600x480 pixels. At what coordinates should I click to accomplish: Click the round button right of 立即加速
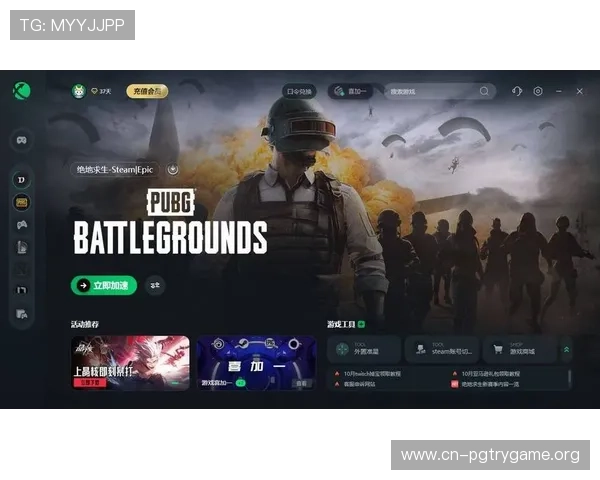[155, 285]
